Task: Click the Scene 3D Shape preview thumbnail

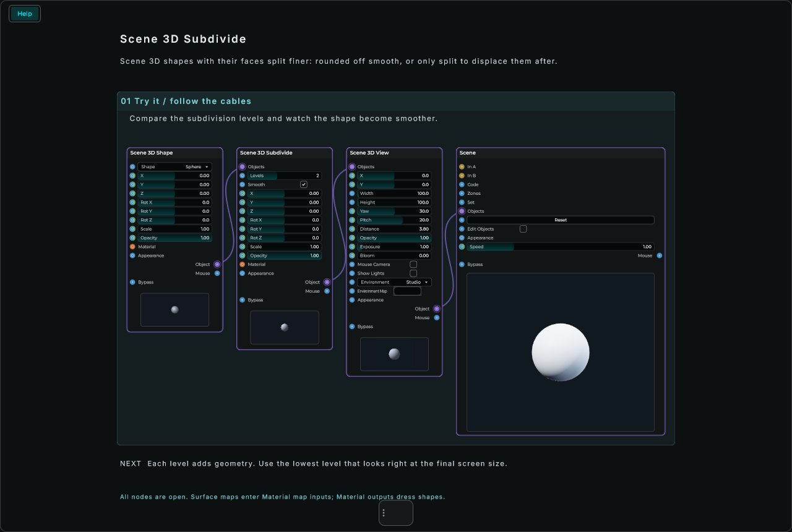Action: click(175, 310)
